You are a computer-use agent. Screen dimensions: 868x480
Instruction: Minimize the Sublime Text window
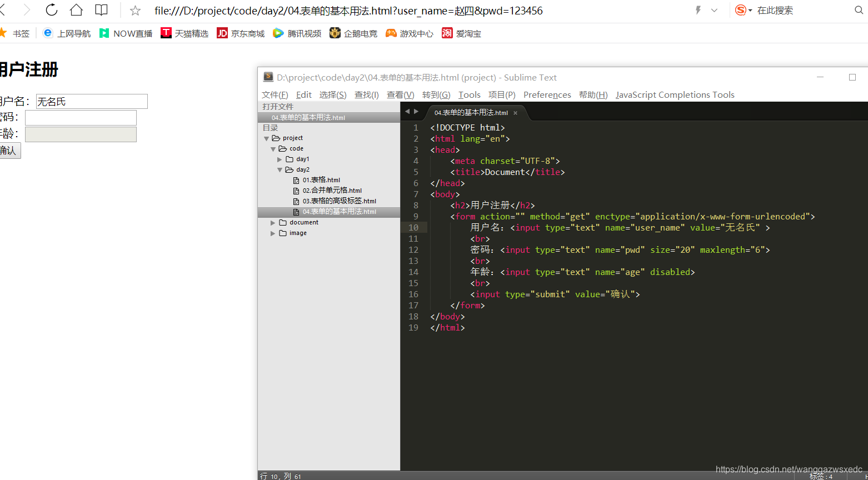click(820, 77)
